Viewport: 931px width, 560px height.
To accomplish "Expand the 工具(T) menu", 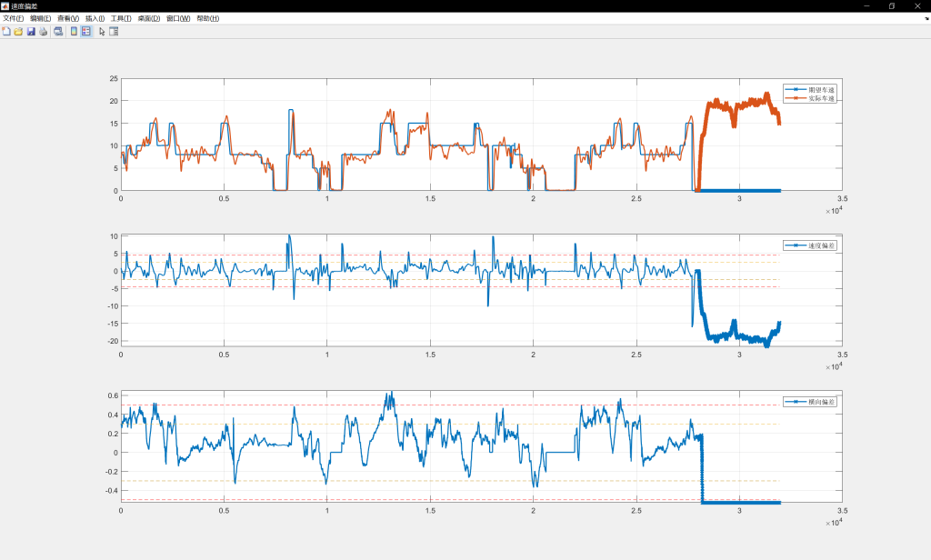I will point(121,18).
